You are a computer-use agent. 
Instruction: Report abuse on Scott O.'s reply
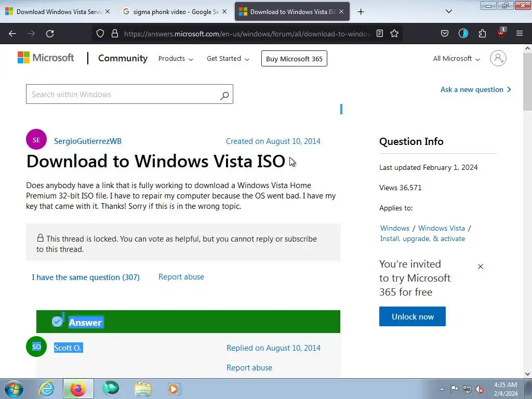point(249,367)
